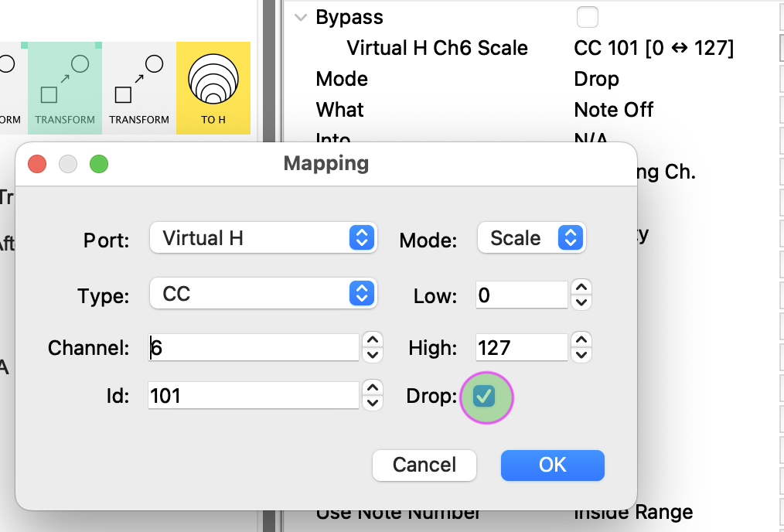784x532 pixels.
Task: Increment the Channel stepper up arrow
Action: (373, 340)
